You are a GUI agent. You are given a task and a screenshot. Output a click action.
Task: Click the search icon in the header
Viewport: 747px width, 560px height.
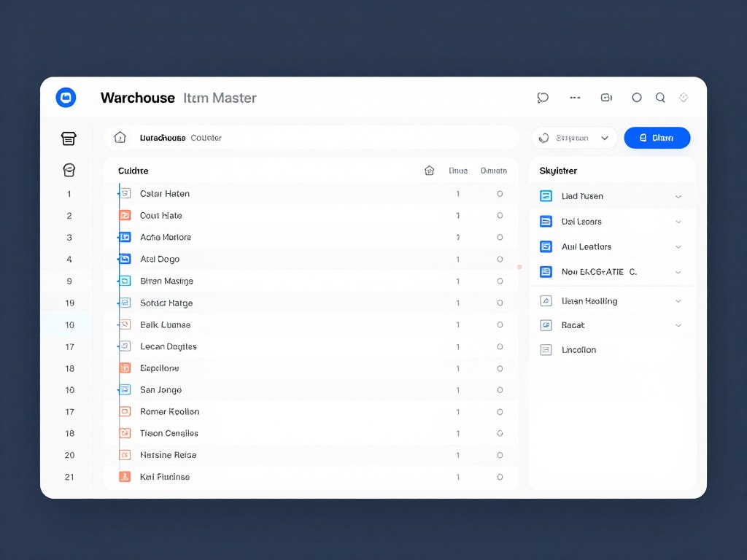(660, 97)
